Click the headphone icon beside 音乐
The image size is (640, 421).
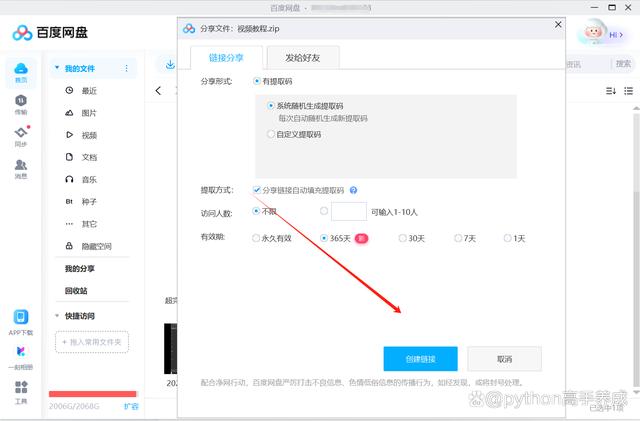point(69,179)
